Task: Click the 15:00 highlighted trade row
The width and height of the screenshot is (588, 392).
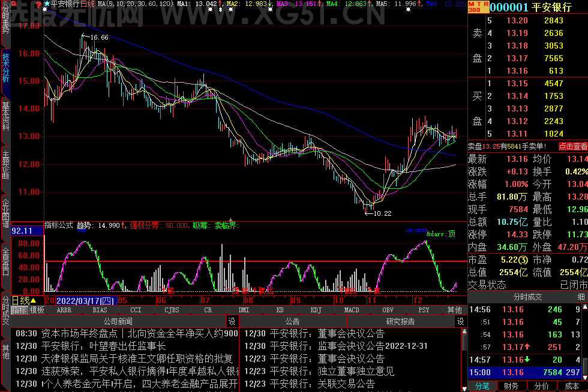Action: [x=525, y=372]
